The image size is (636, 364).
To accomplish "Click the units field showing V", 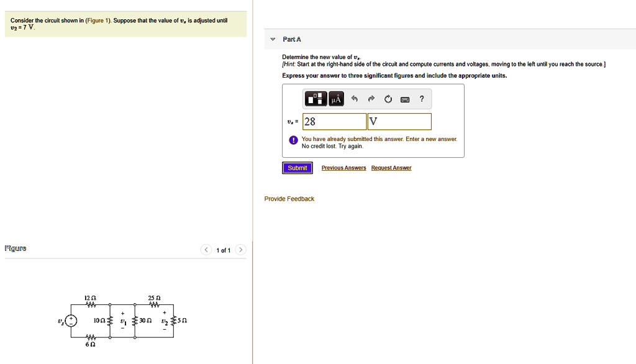I will pos(399,121).
